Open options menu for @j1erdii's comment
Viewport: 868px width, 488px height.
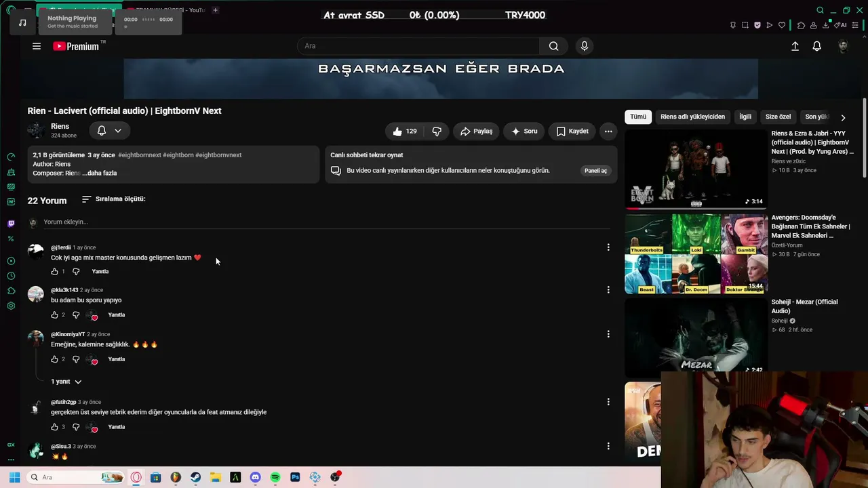click(608, 247)
